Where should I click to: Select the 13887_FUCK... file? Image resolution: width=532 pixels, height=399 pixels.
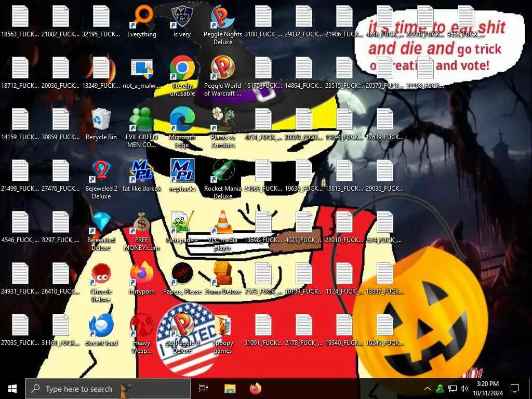coord(385,278)
